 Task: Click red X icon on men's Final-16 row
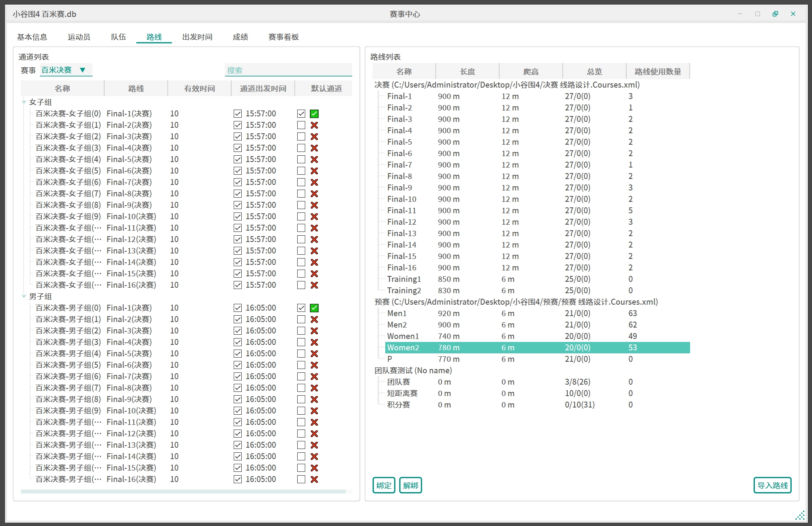(314, 479)
